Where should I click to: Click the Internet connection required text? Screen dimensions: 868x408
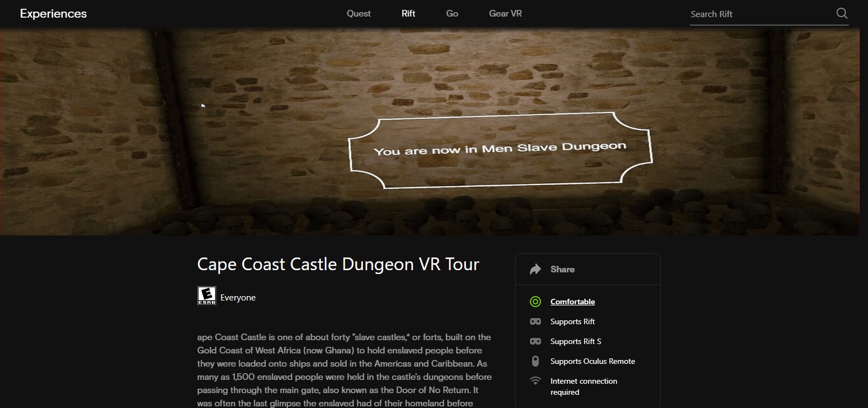point(583,386)
